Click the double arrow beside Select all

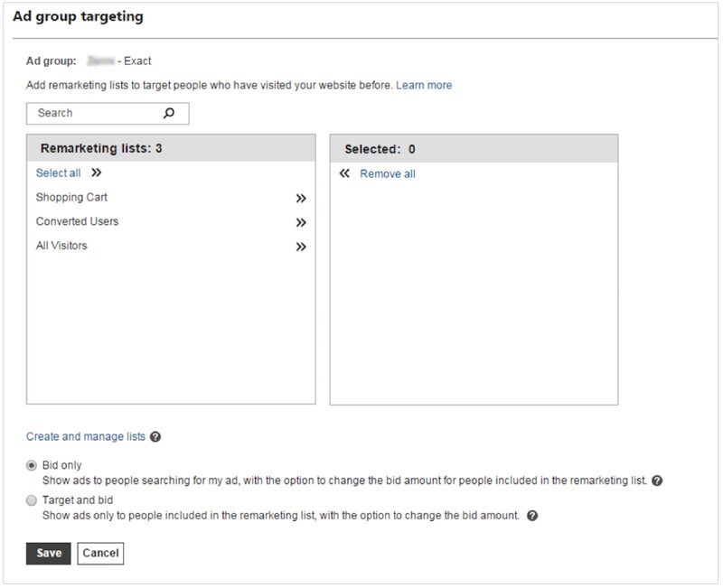[x=96, y=173]
